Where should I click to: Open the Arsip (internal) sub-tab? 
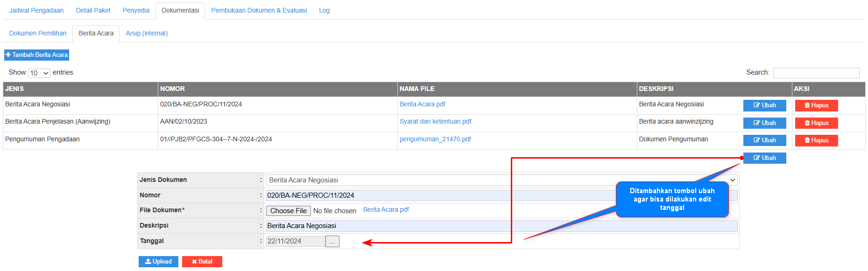point(147,33)
